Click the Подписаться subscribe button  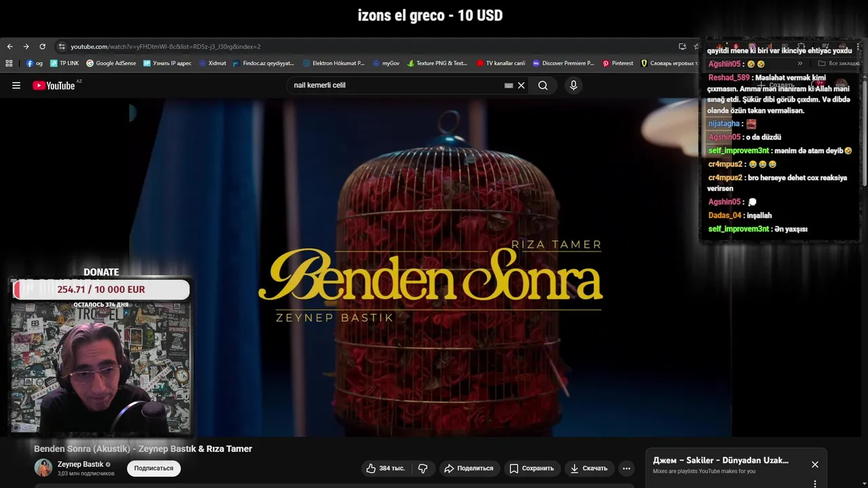[x=154, y=468]
